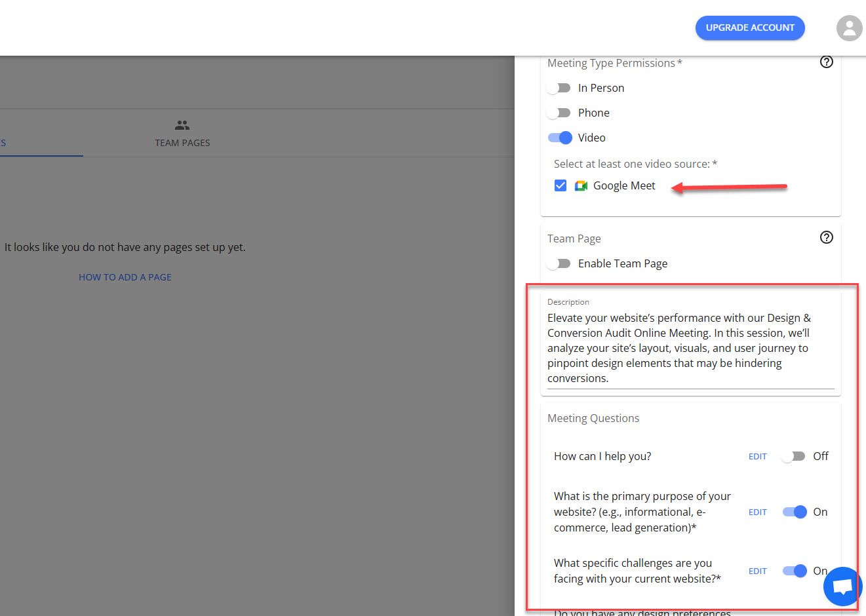Switch to the Team Pages tab
The width and height of the screenshot is (866, 616).
click(182, 133)
